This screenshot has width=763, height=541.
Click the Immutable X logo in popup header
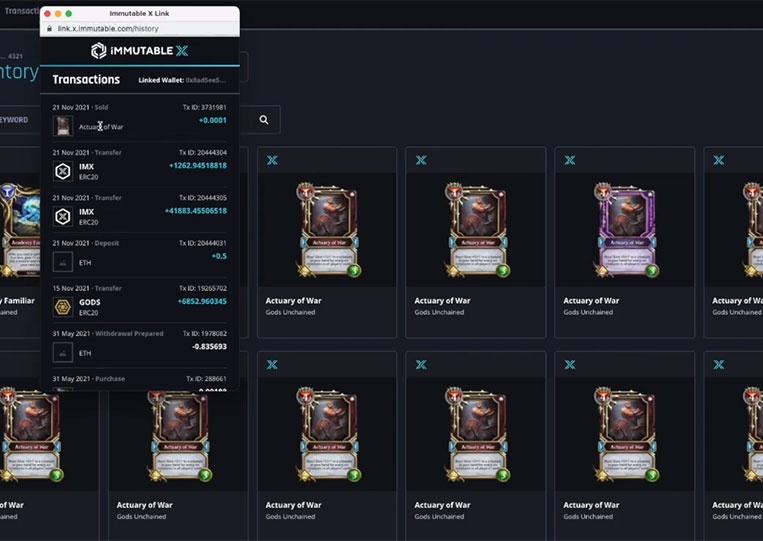(x=140, y=51)
